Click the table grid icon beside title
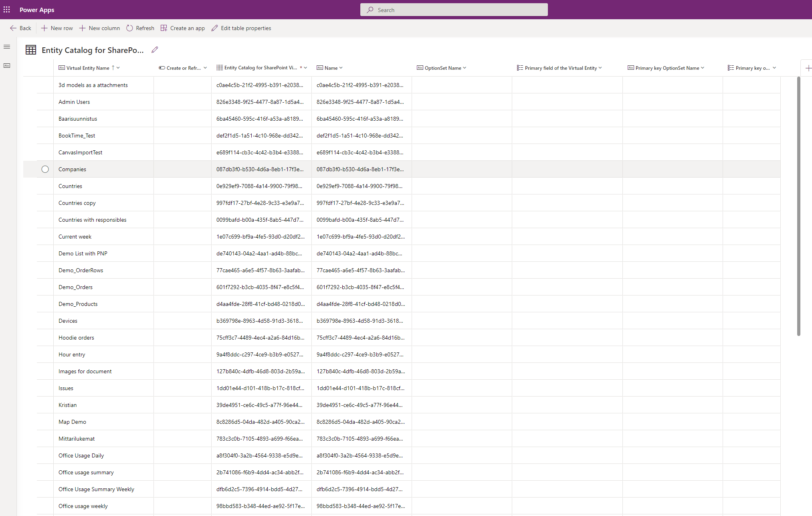Image resolution: width=812 pixels, height=516 pixels. point(31,50)
